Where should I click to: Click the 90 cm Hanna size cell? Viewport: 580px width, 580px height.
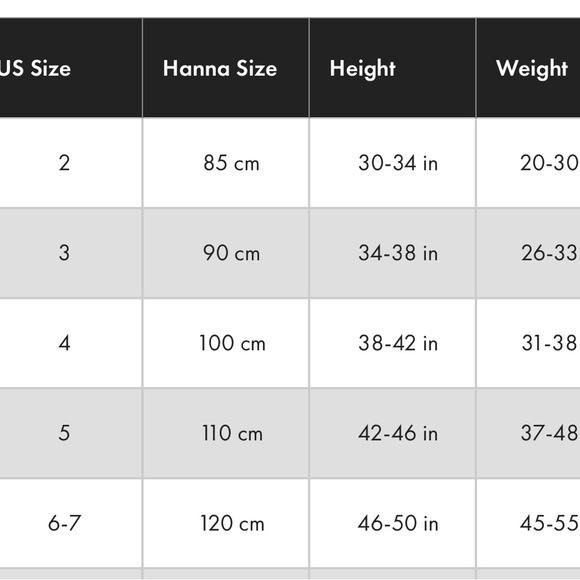tap(226, 253)
